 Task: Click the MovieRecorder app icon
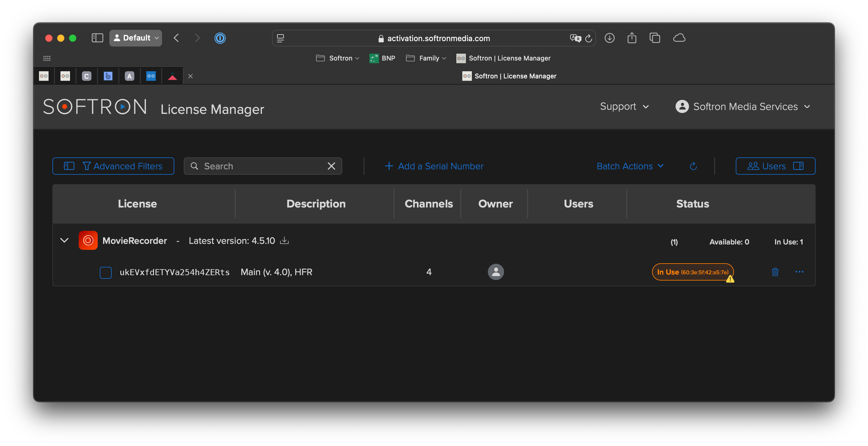click(88, 241)
